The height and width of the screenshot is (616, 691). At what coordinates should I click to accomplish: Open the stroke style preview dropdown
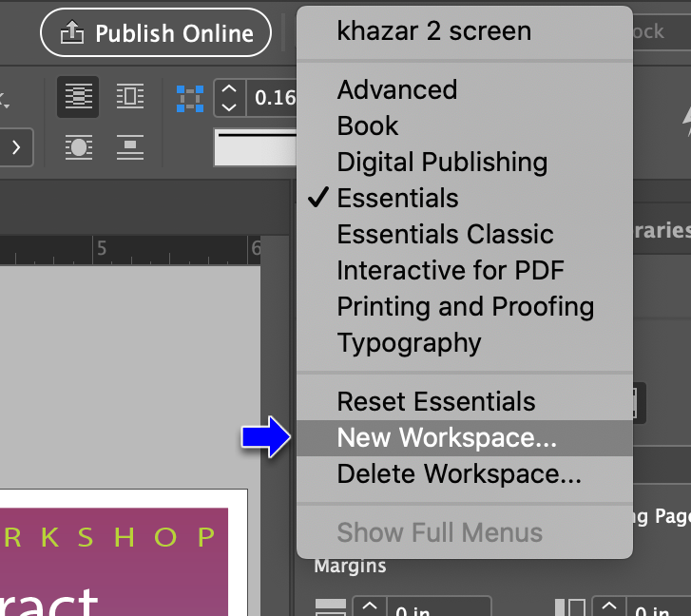click(256, 147)
